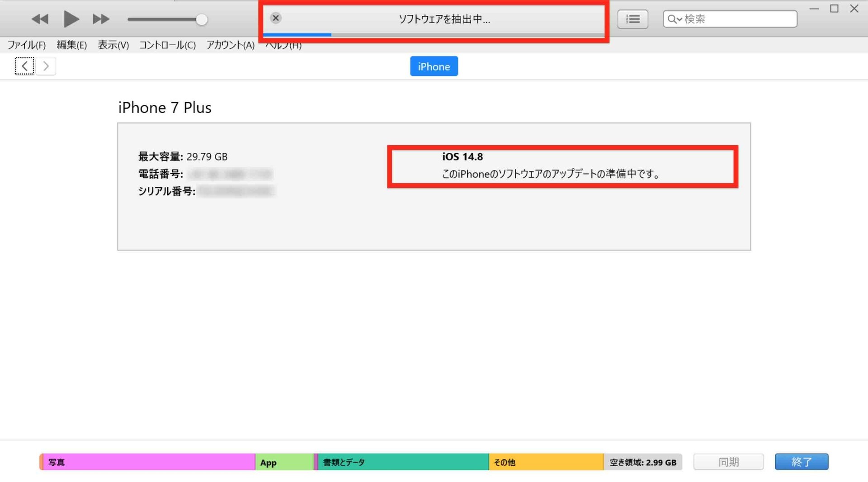
Task: Open the コントロール(C) menu
Action: tap(167, 45)
